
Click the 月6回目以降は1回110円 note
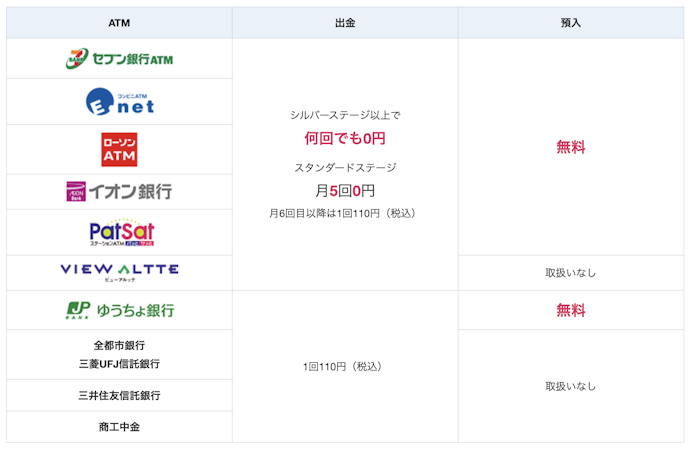[x=342, y=213]
